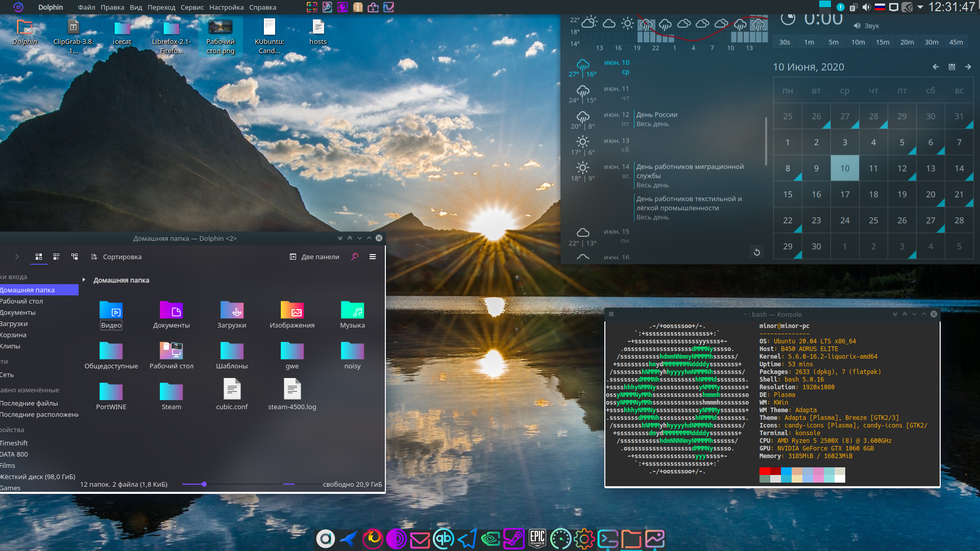Open the Сервис menu
Viewport: 980px width, 551px height.
[x=192, y=7]
